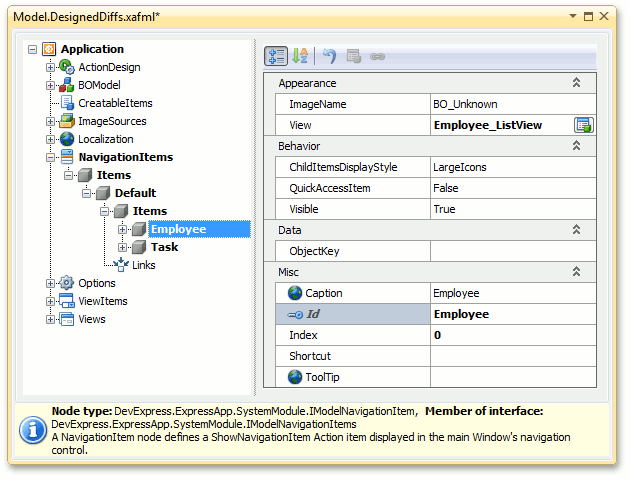Select the Shortcut property label

(x=310, y=356)
